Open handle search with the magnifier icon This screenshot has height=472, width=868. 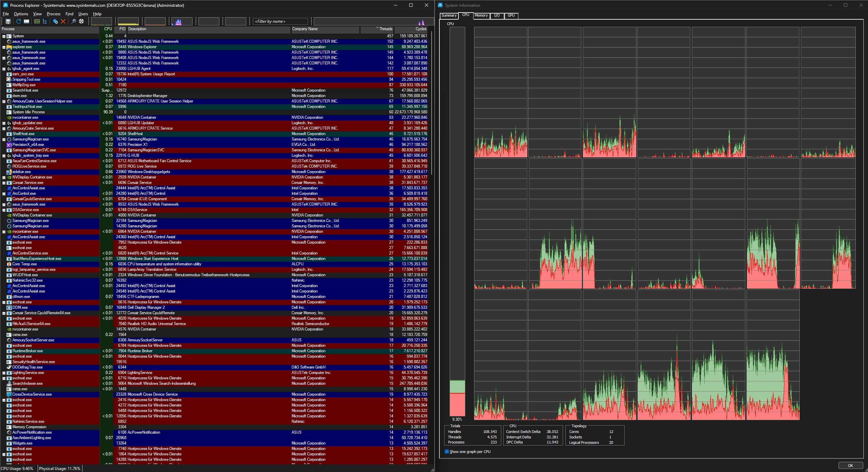tap(74, 21)
